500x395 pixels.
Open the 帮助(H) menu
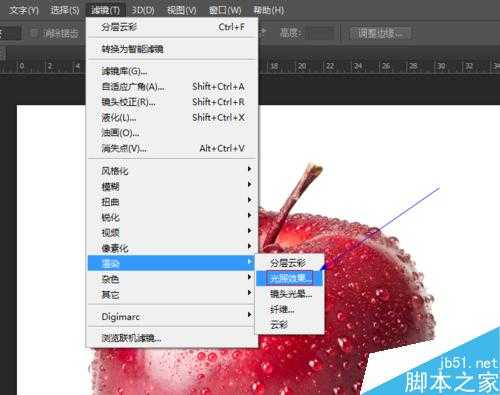coord(268,10)
